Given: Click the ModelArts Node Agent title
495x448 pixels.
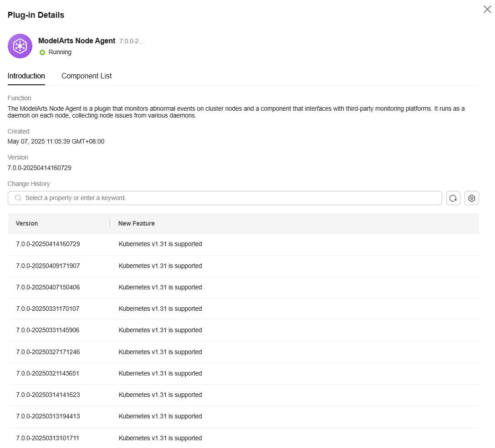Looking at the screenshot, I should pos(77,41).
